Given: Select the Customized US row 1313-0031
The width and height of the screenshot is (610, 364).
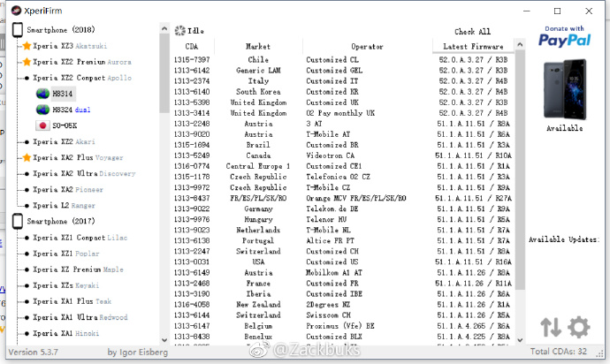Looking at the screenshot, I should 342,262.
